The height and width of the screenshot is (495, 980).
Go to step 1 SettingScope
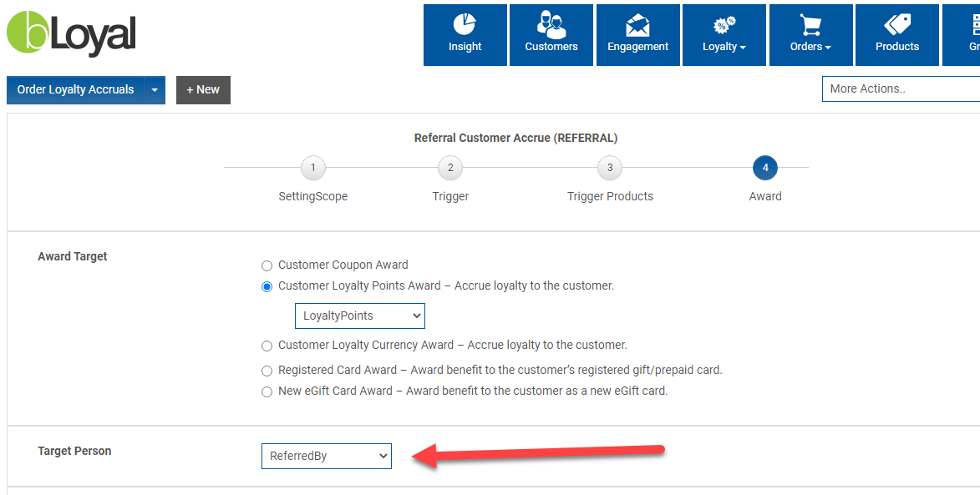(313, 168)
